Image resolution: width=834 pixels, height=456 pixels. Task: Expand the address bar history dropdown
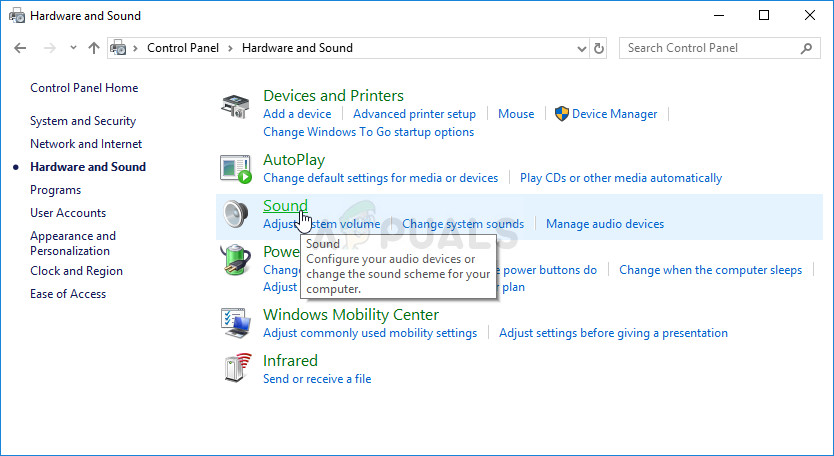coord(582,48)
